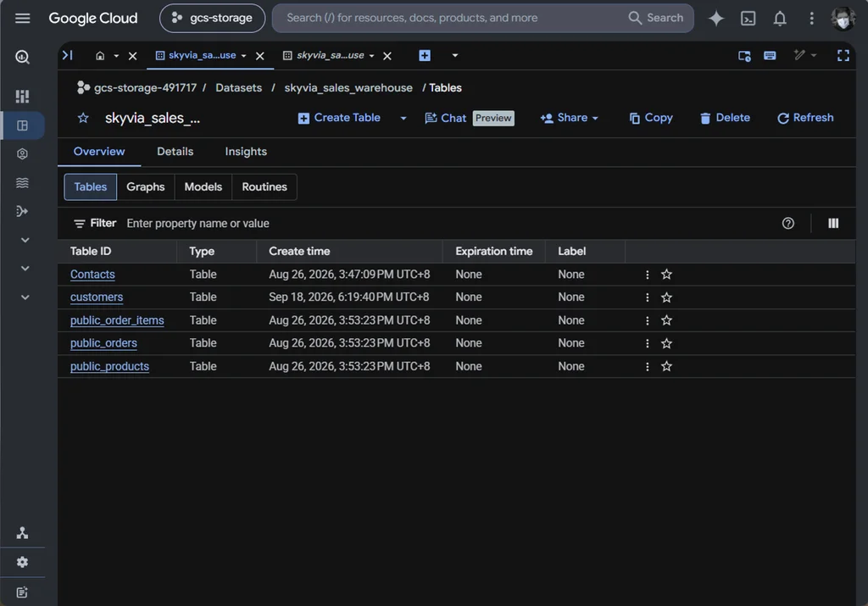Select the Routines segment
This screenshot has height=606, width=868.
pos(264,187)
